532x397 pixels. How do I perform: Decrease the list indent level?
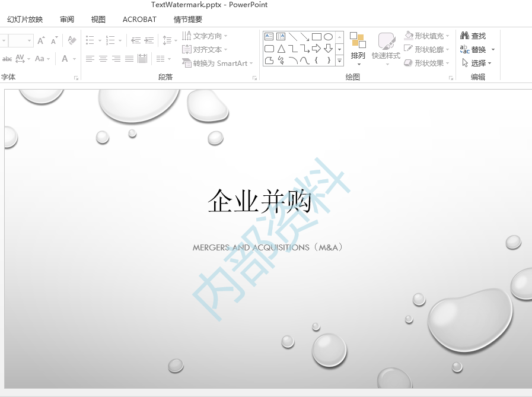click(136, 40)
